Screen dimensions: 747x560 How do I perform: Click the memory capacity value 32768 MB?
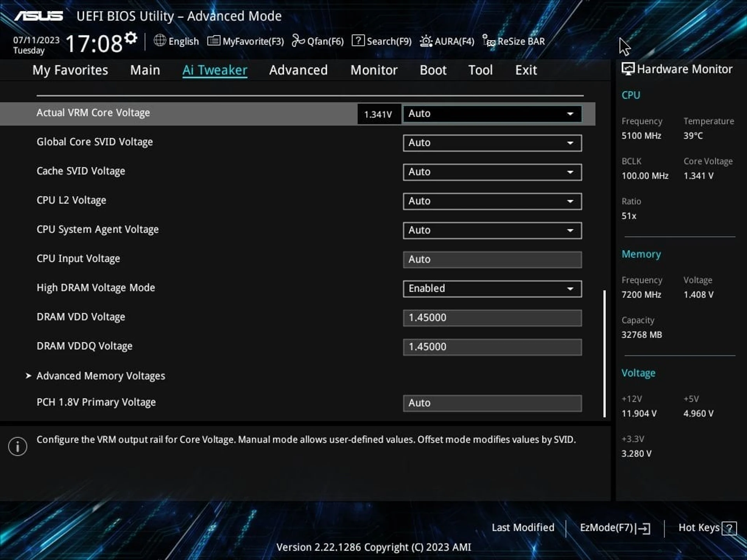(x=642, y=335)
